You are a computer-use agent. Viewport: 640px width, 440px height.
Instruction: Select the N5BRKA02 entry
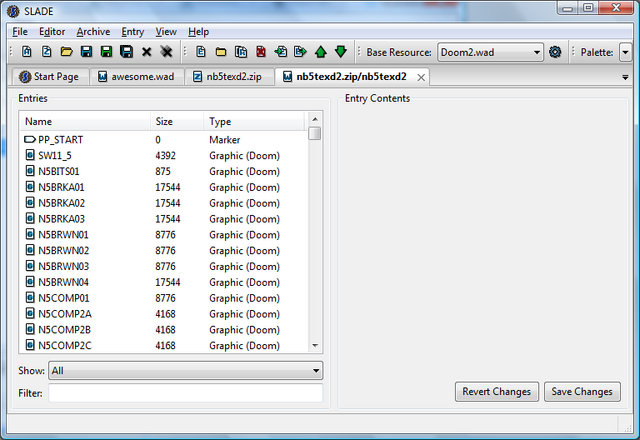(163, 203)
